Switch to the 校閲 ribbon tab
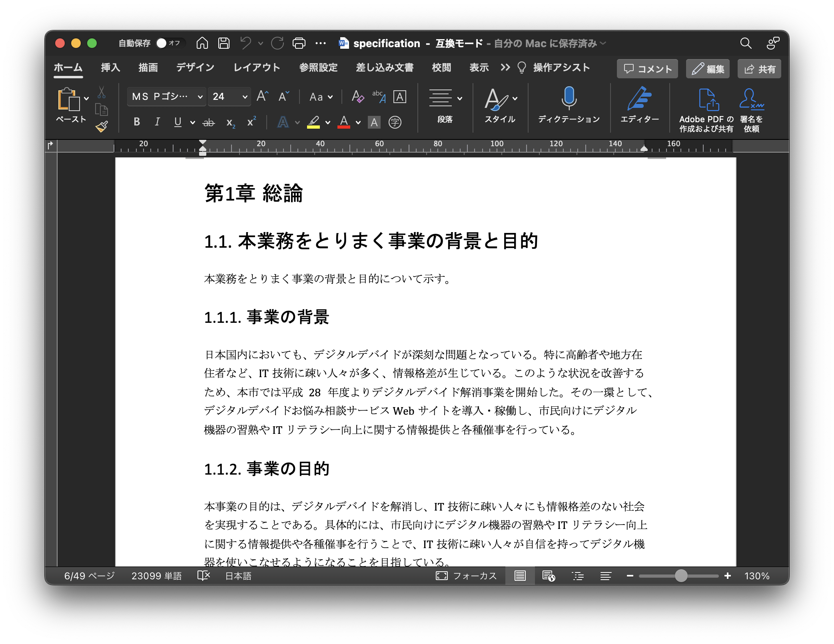Image resolution: width=834 pixels, height=644 pixels. coord(441,68)
